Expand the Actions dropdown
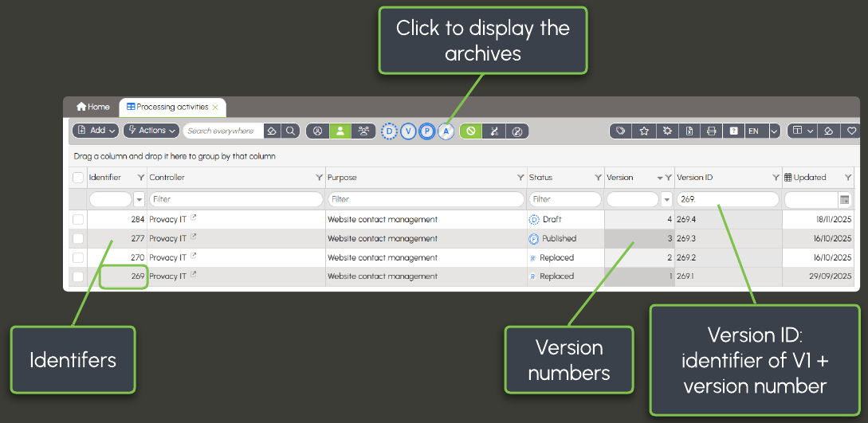868x423 pixels. click(x=151, y=131)
